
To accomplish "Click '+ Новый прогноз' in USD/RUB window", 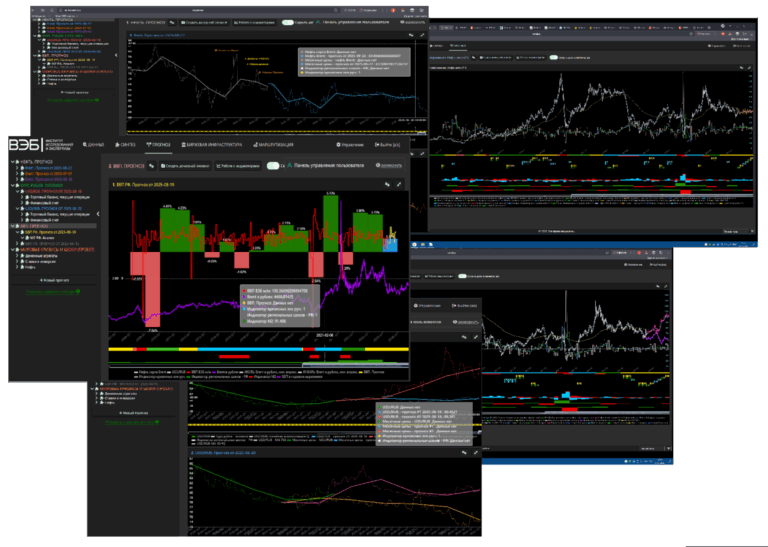I will [135, 413].
